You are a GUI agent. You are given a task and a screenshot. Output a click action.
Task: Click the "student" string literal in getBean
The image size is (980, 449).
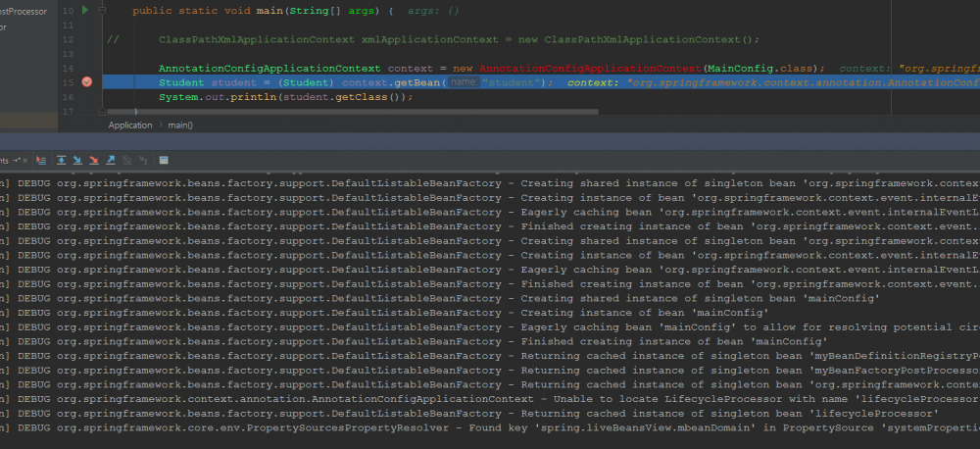[511, 82]
